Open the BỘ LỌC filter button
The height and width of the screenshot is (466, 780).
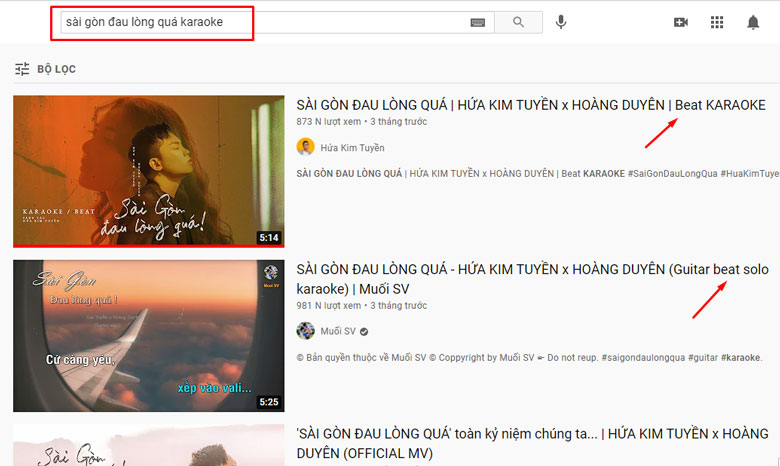click(x=45, y=69)
